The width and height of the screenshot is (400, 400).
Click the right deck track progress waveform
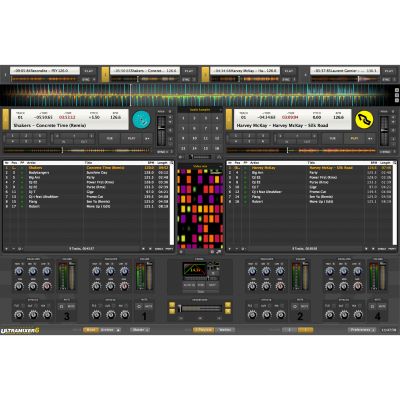click(301, 150)
